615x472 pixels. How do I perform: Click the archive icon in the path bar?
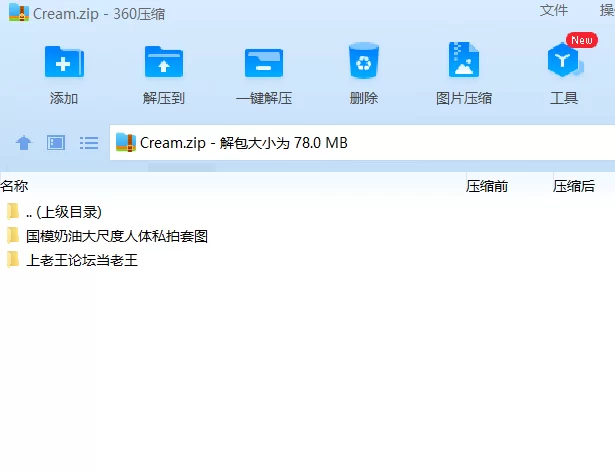(126, 142)
